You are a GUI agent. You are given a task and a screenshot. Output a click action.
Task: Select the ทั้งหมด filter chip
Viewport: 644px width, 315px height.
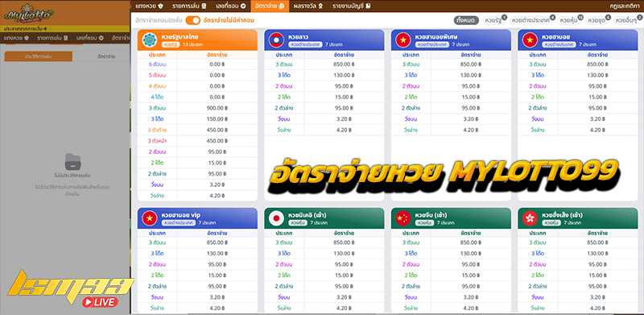[466, 20]
